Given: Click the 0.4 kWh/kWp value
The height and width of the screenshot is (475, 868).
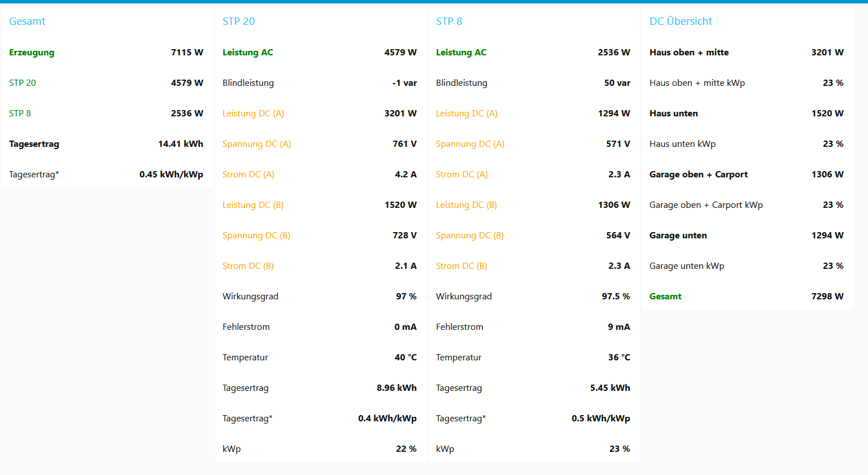Looking at the screenshot, I should pos(387,419).
